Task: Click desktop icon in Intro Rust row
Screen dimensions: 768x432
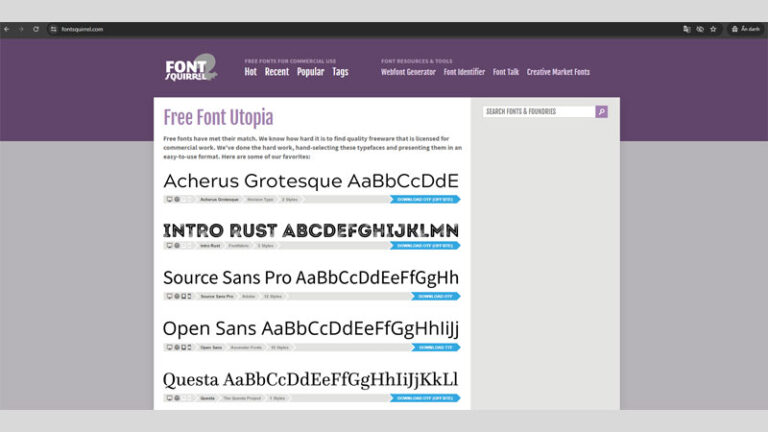Action: pos(169,245)
